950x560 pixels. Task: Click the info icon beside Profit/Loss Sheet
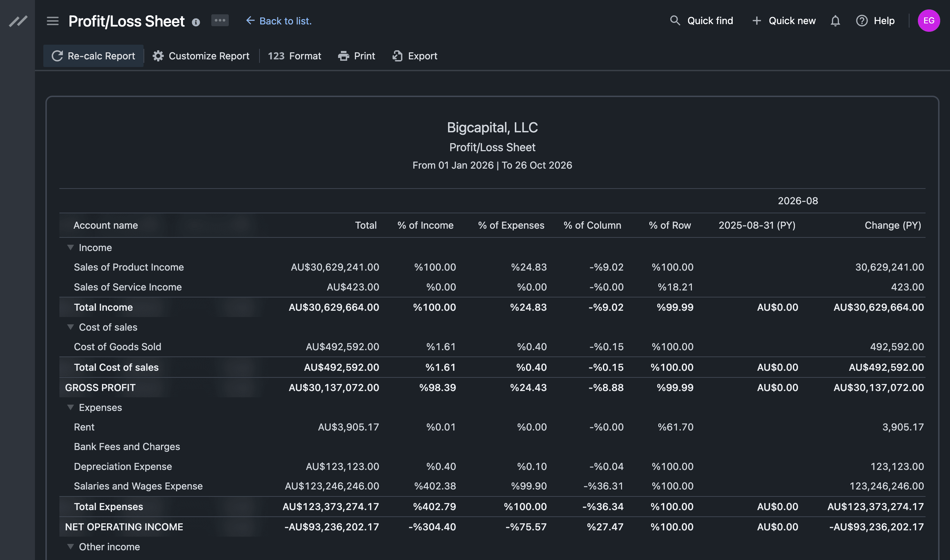[196, 22]
